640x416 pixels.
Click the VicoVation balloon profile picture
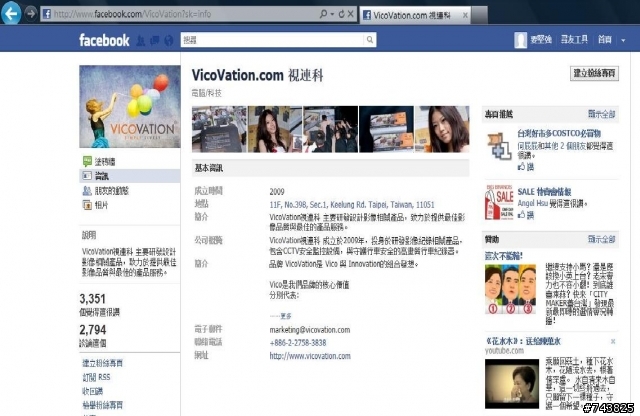coord(130,106)
